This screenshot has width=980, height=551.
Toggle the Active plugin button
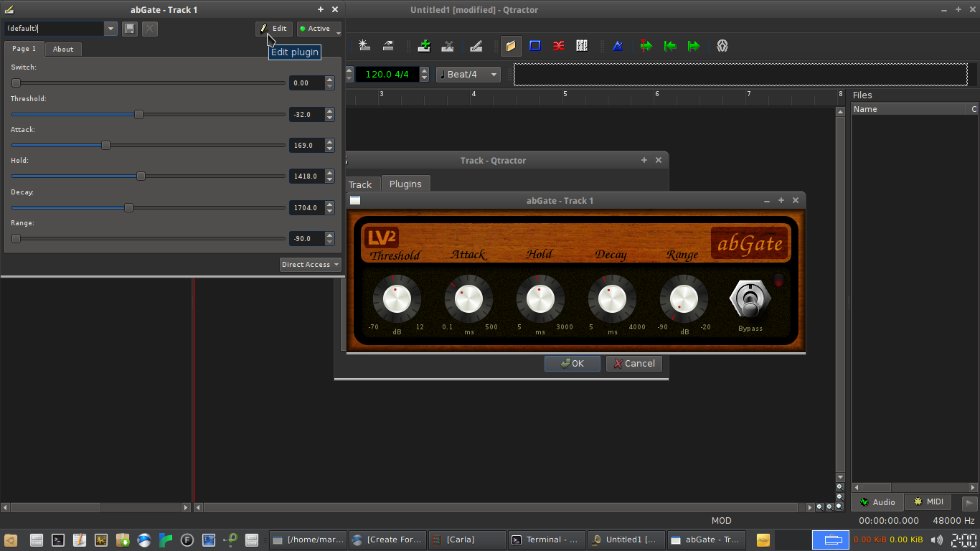pyautogui.click(x=319, y=29)
